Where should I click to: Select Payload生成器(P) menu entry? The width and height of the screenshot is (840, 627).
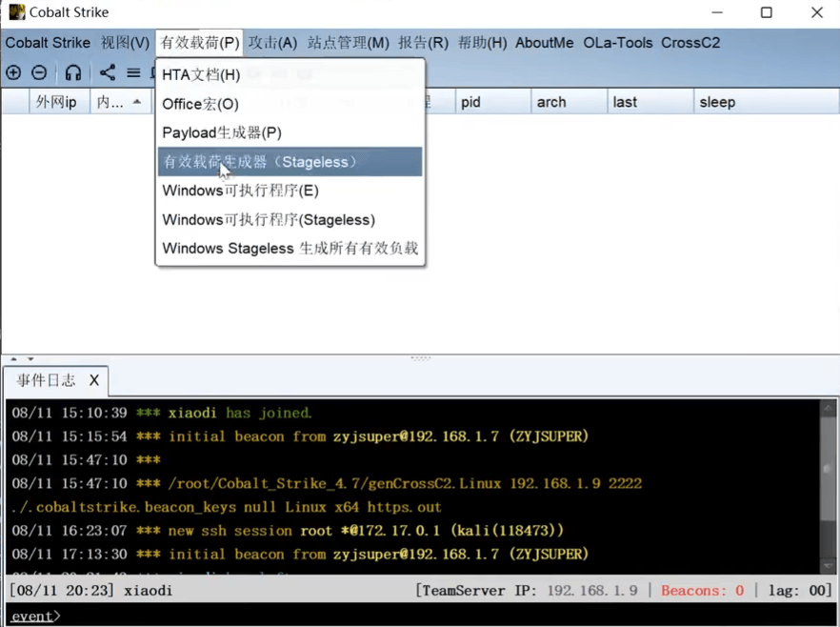(x=290, y=132)
